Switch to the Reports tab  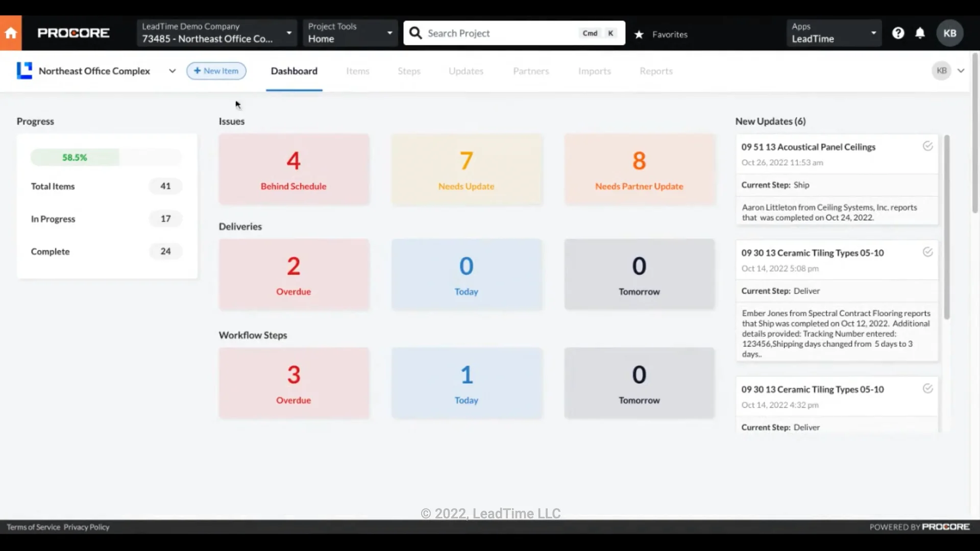coord(656,71)
